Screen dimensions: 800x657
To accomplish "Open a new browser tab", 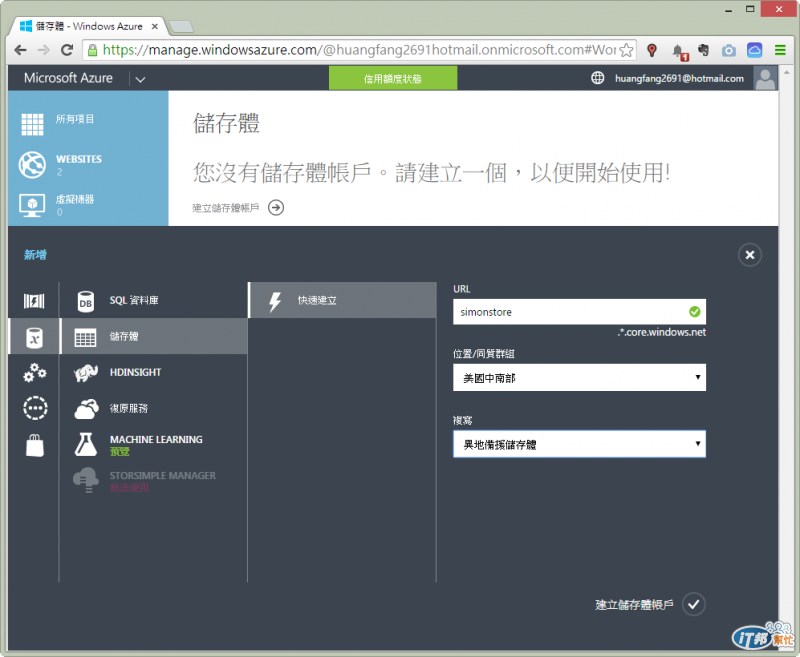I will point(181,26).
